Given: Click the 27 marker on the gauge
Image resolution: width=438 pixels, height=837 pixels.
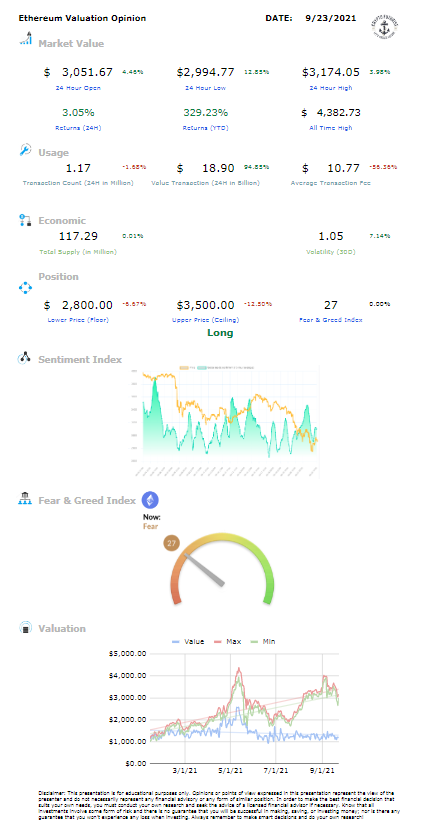Looking at the screenshot, I should click(x=171, y=544).
